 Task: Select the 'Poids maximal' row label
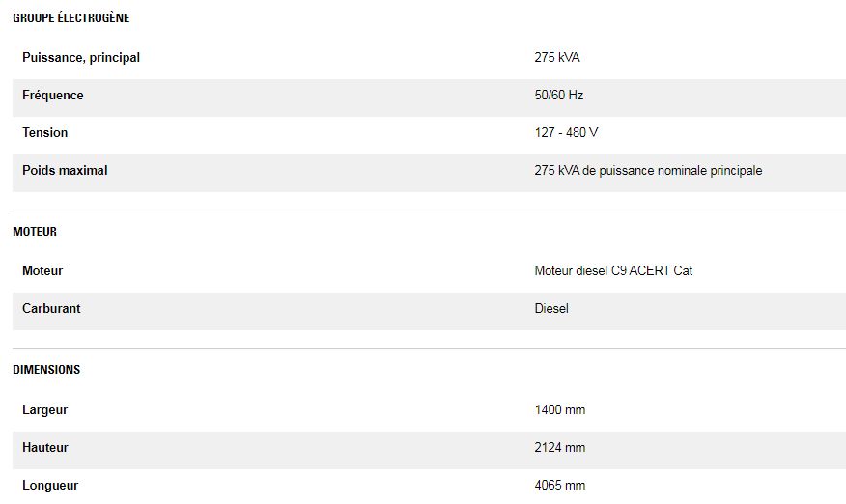[65, 171]
